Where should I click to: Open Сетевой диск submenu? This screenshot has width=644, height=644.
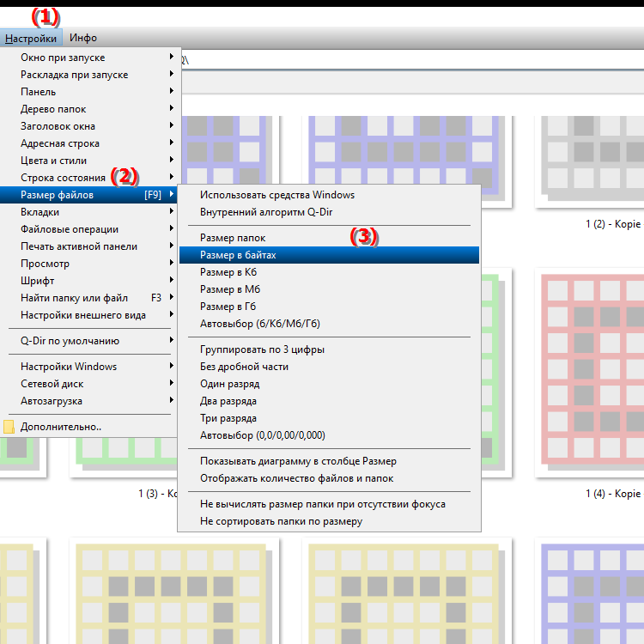tap(89, 384)
